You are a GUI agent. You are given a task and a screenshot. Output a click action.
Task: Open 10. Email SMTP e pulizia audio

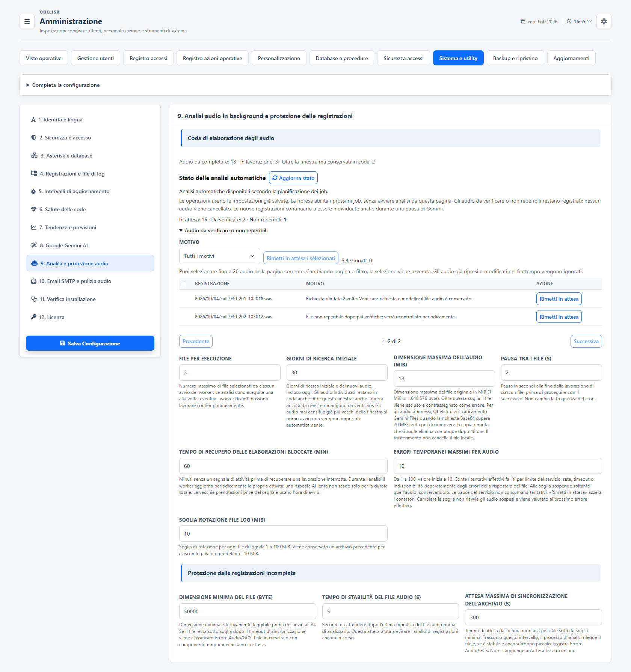(x=90, y=281)
